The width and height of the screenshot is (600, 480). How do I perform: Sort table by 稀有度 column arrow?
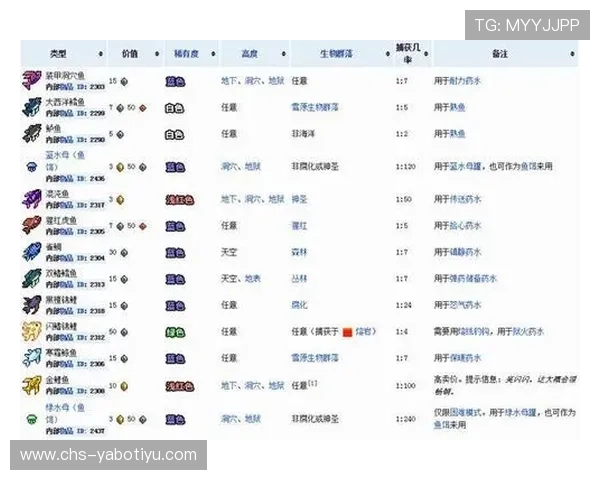(x=213, y=54)
